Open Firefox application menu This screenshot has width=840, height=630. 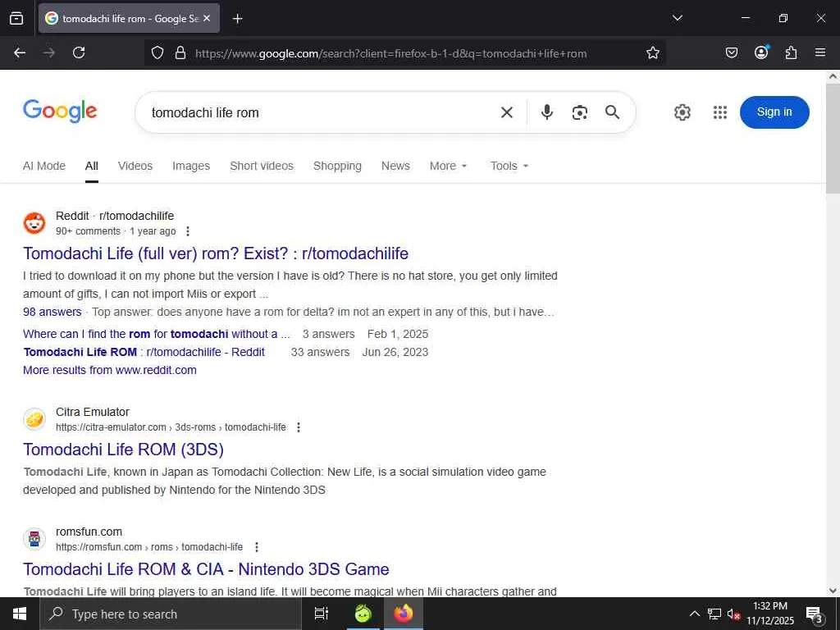tap(820, 52)
